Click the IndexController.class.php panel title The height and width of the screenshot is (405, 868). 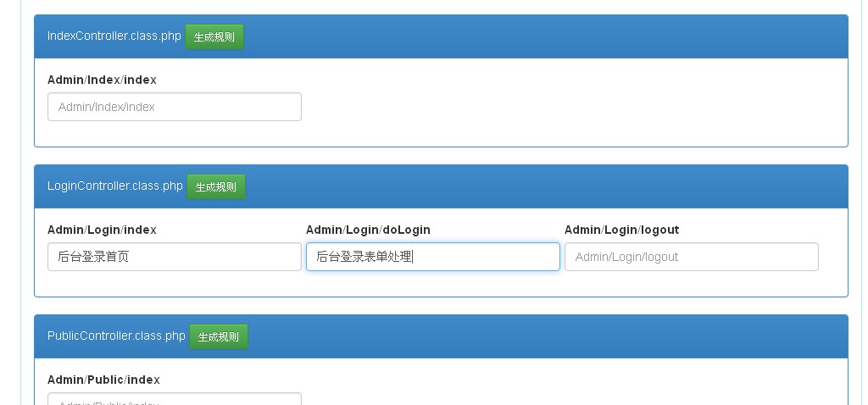(x=114, y=36)
